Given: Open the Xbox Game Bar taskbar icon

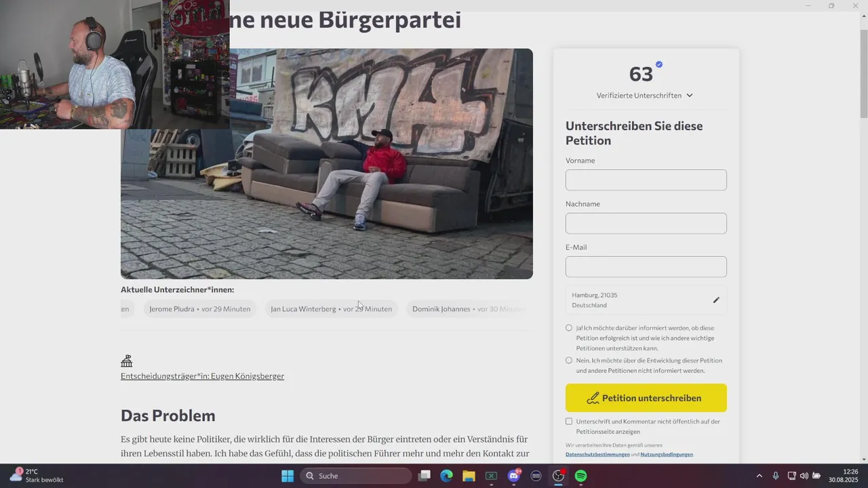Looking at the screenshot, I should click(x=491, y=476).
